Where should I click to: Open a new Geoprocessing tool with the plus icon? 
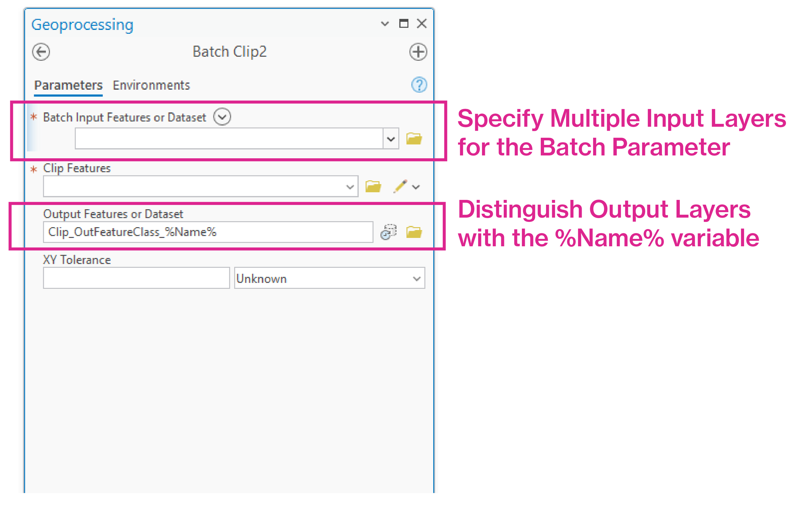tap(419, 51)
